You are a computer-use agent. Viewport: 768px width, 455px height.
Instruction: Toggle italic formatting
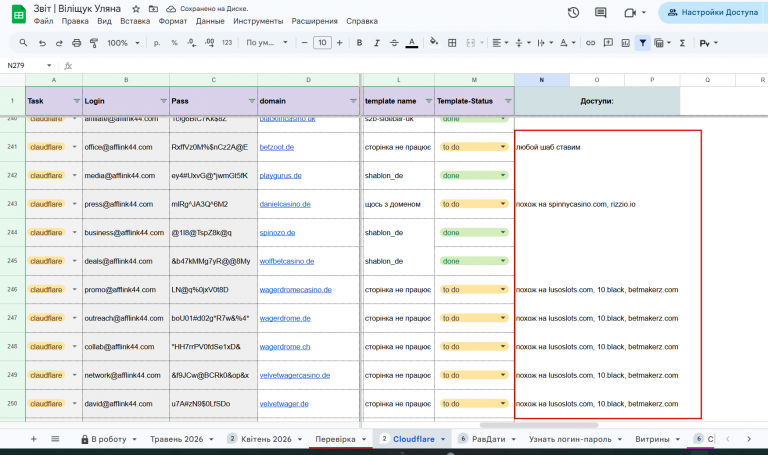click(x=377, y=43)
